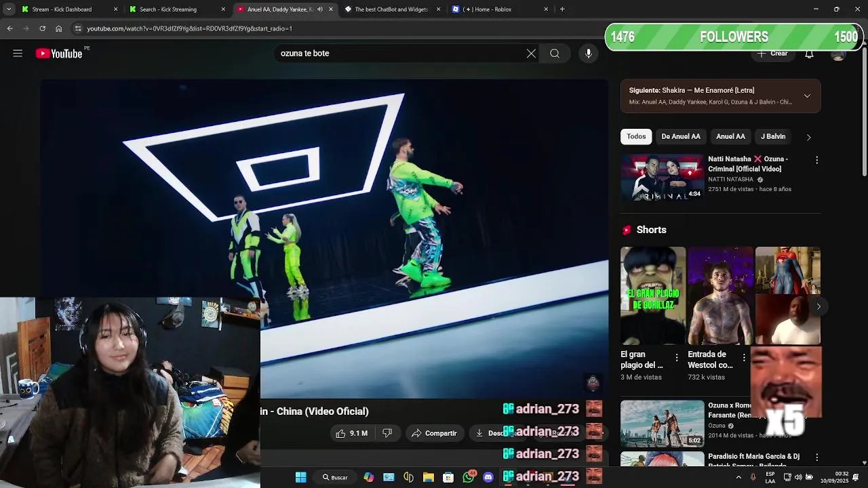Click ESP LAA language indicator
Screen dimensions: 868x488
(x=770, y=477)
